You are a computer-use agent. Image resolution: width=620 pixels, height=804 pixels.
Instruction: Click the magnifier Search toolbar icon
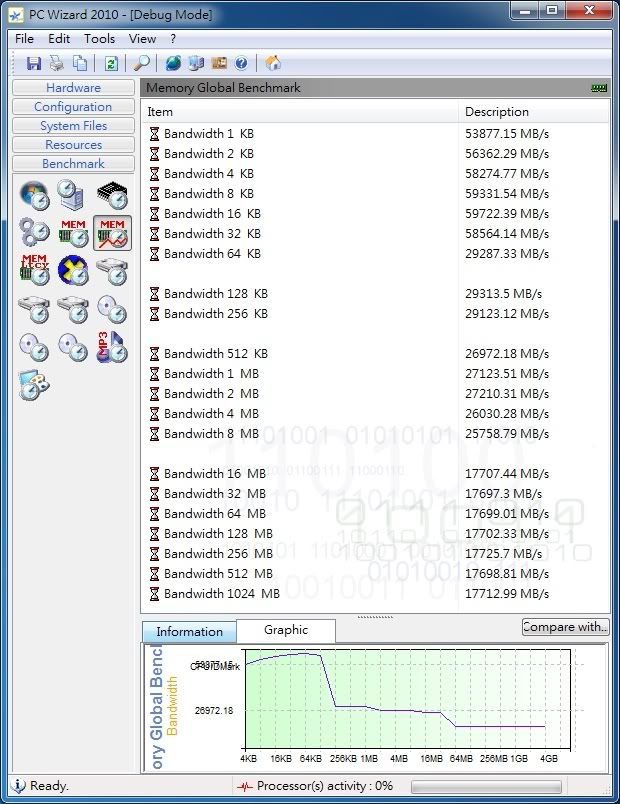[x=142, y=63]
